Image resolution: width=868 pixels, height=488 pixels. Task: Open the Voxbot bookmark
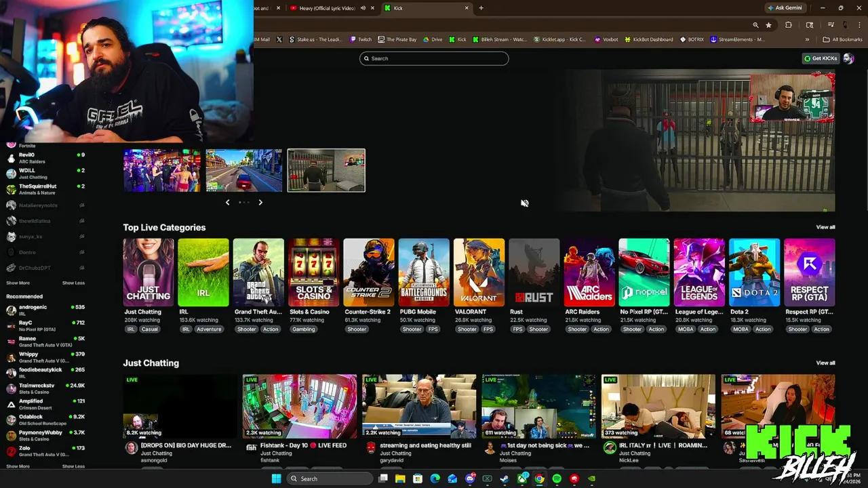click(x=606, y=39)
